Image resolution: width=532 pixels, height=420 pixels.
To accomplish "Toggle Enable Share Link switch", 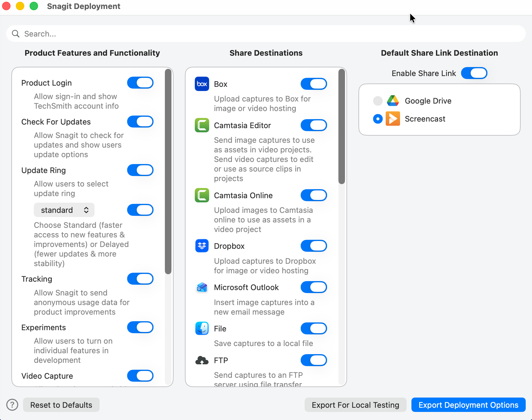I will click(474, 73).
